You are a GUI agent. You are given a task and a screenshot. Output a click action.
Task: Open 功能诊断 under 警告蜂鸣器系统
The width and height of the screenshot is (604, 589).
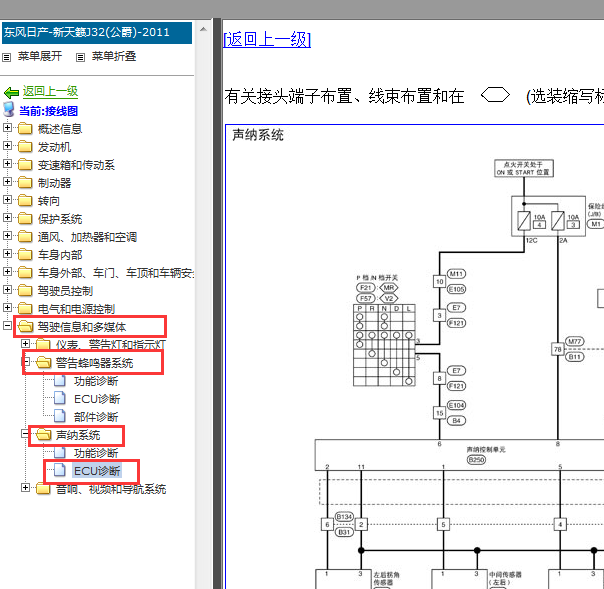[x=96, y=381]
